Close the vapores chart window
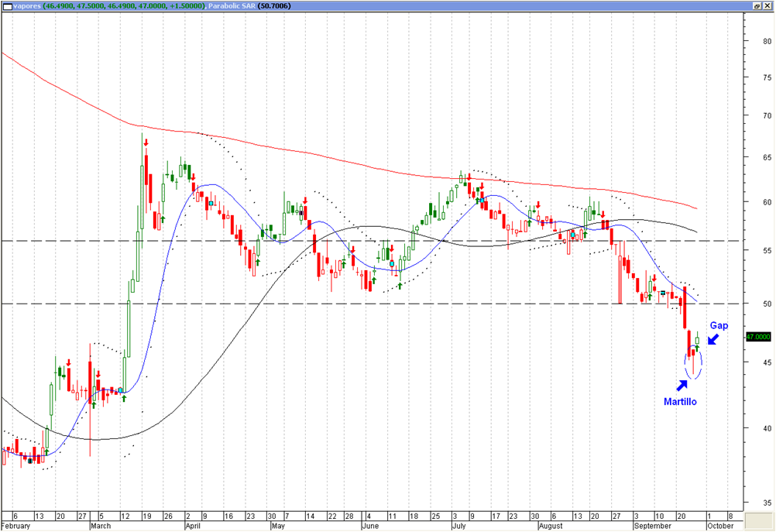776x532 pixels. [x=767, y=6]
